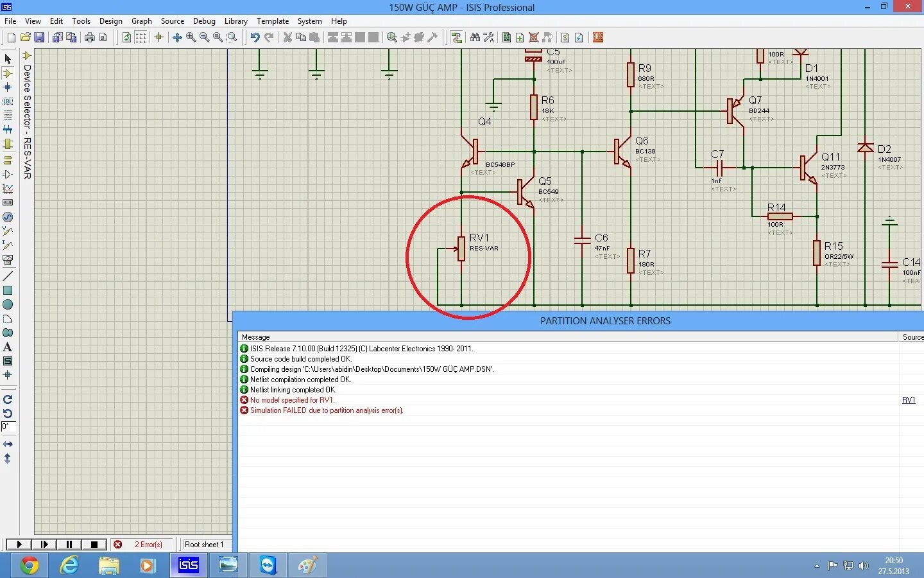Open the Library menu
This screenshot has height=578, width=924.
(235, 21)
